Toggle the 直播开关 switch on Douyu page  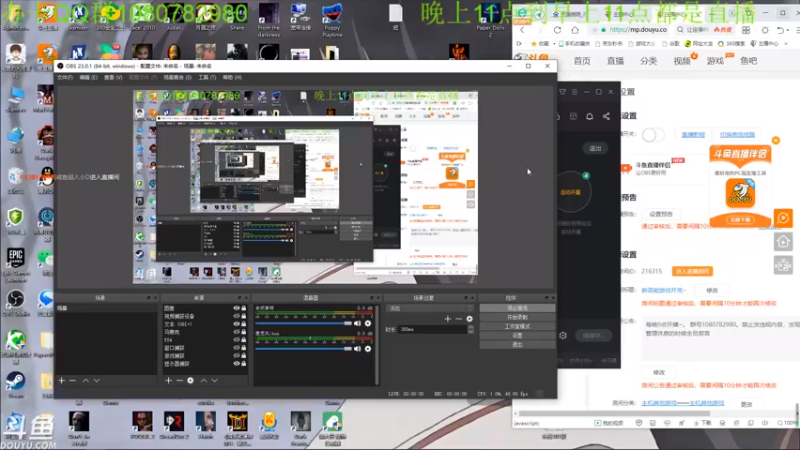pos(653,135)
